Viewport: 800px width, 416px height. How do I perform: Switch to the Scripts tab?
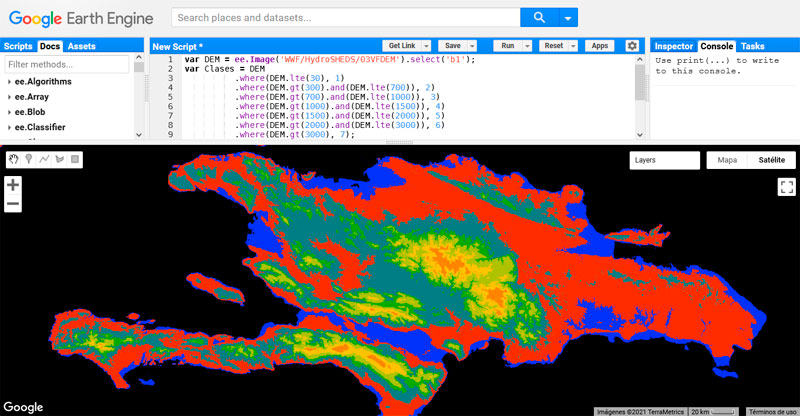point(18,46)
